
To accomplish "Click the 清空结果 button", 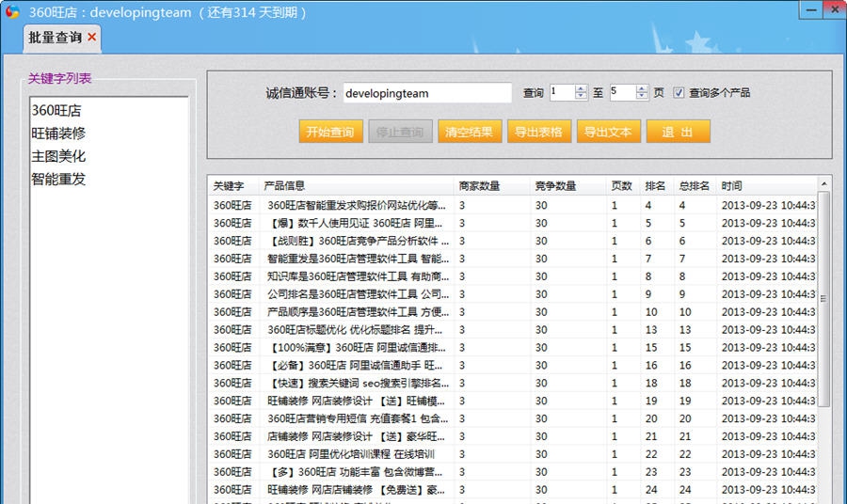I will [x=469, y=132].
